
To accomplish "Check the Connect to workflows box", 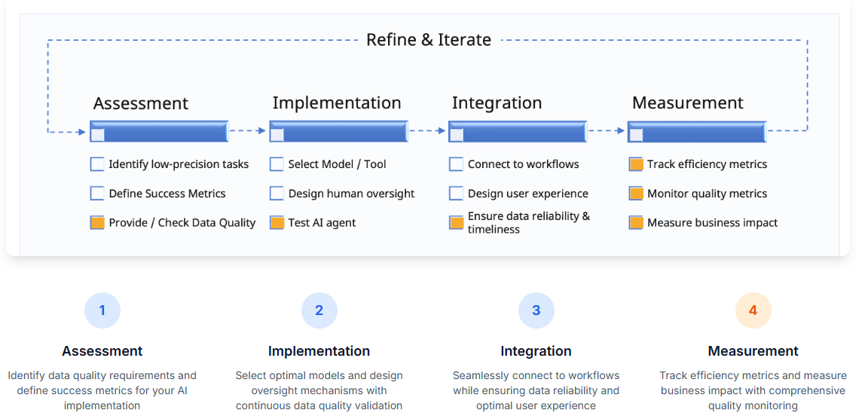I will (456, 164).
